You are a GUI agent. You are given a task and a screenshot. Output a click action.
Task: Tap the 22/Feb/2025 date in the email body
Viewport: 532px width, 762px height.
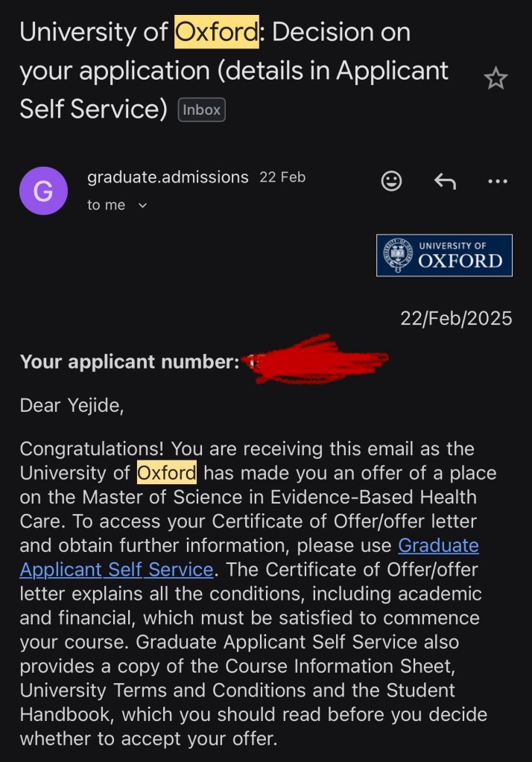click(456, 319)
